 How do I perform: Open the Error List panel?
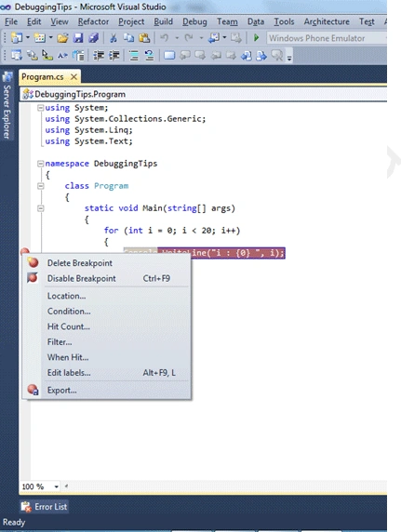(x=45, y=507)
